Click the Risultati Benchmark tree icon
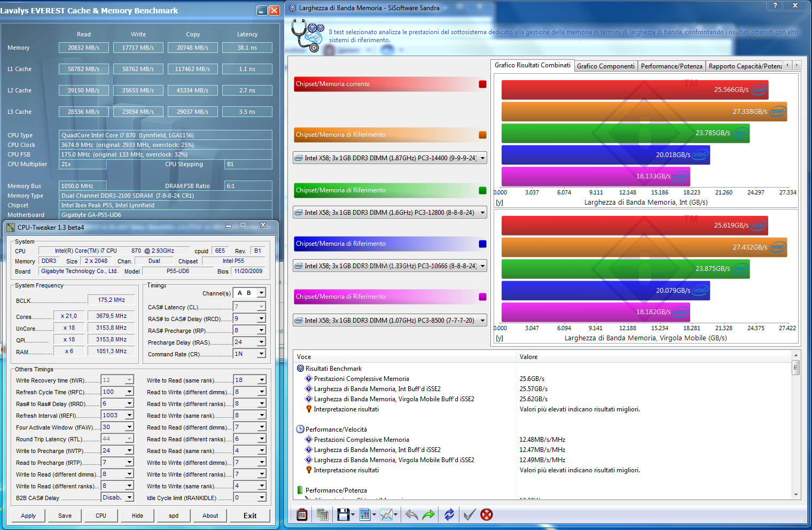Screen dimensions: 812x530 [300, 368]
